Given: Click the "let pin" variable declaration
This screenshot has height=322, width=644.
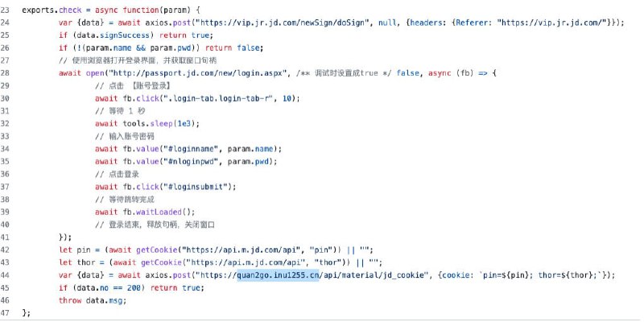Looking at the screenshot, I should coord(73,250).
